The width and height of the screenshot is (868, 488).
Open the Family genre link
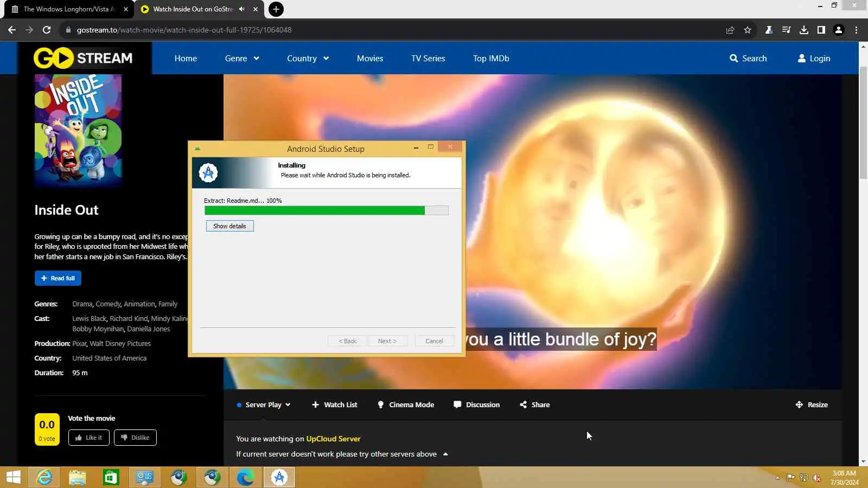(x=168, y=304)
